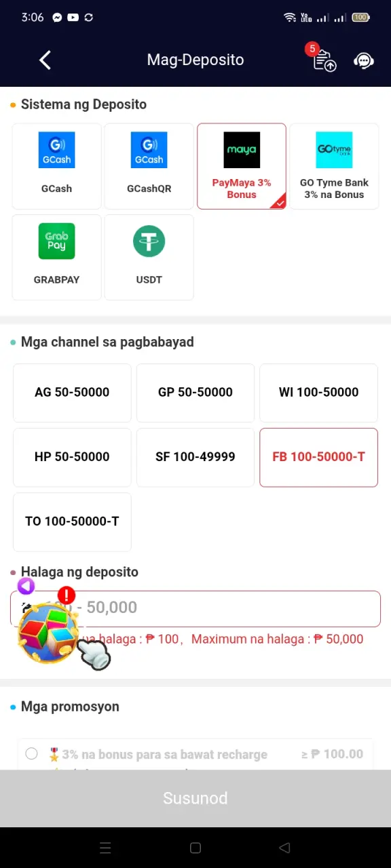Select TO 100-50000-T channel
391x868 pixels.
coord(72,521)
